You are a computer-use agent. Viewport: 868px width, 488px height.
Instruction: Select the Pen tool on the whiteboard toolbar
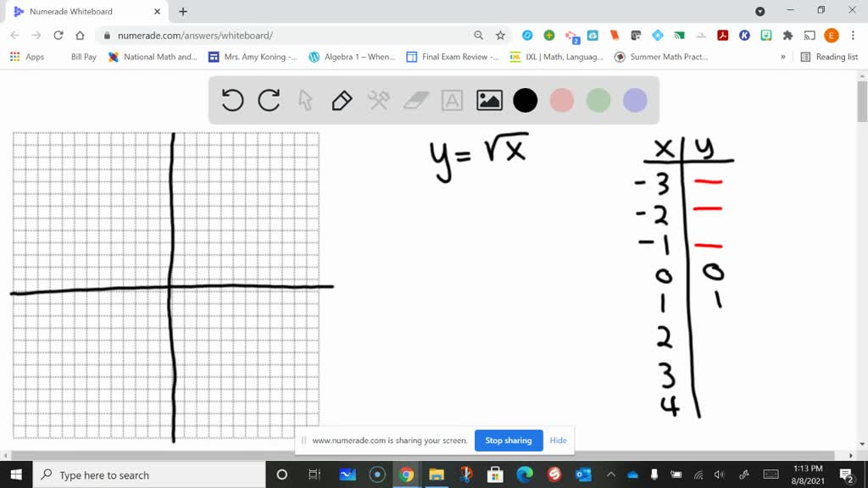(340, 100)
